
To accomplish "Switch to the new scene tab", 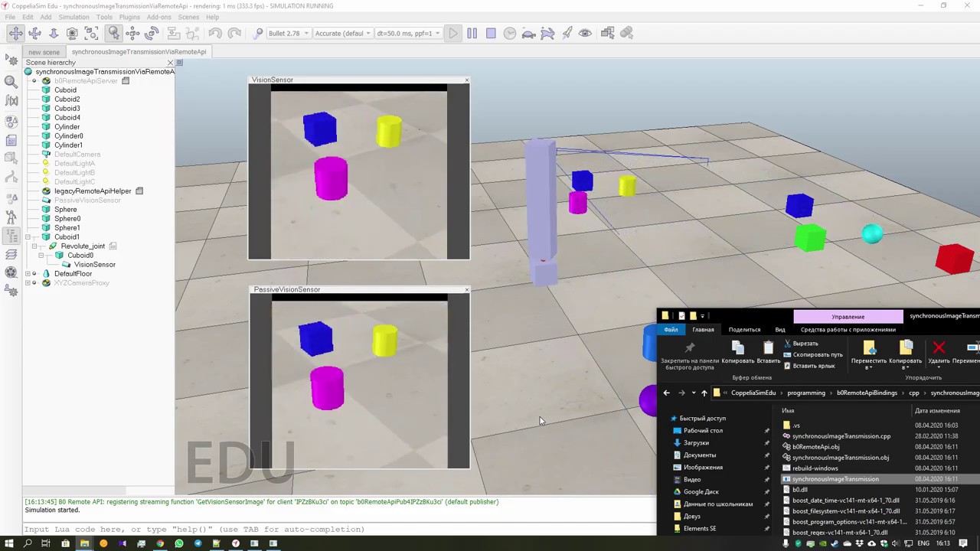I will [44, 52].
